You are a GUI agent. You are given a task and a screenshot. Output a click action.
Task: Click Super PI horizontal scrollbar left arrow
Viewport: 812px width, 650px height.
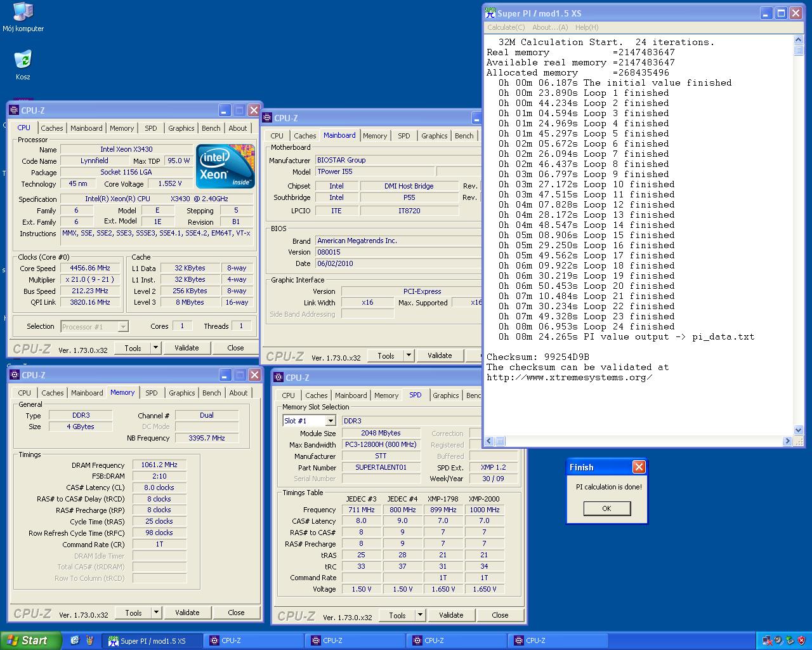[x=489, y=441]
